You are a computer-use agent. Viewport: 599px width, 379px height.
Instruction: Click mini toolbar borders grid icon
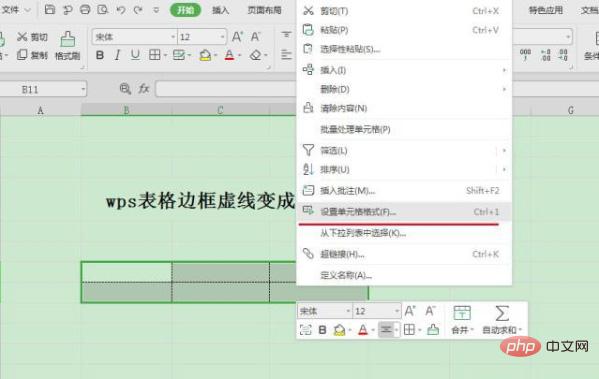[x=409, y=329]
